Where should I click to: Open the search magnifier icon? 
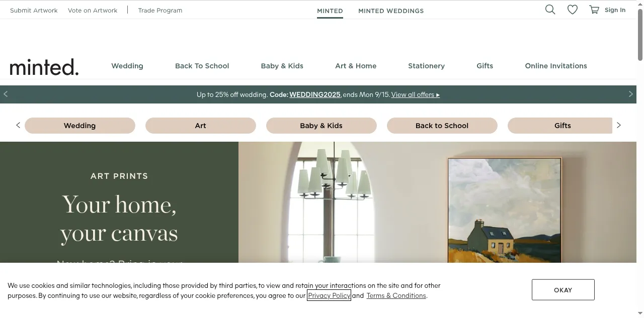[x=550, y=10]
